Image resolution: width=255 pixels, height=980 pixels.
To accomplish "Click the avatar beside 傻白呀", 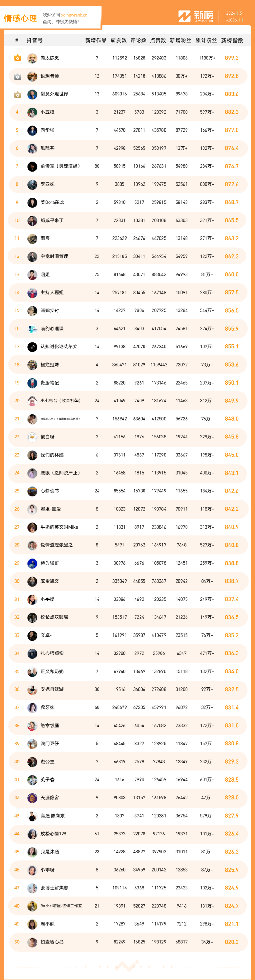I will 32,437.
